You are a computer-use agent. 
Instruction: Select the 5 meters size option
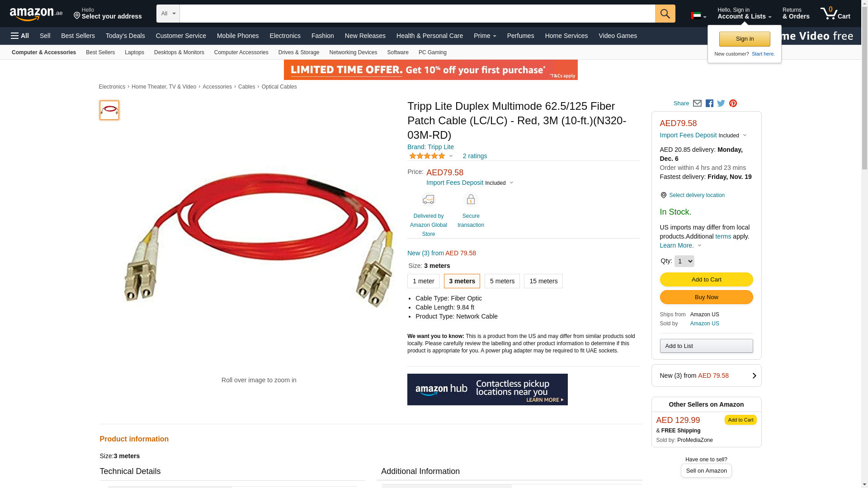point(502,281)
